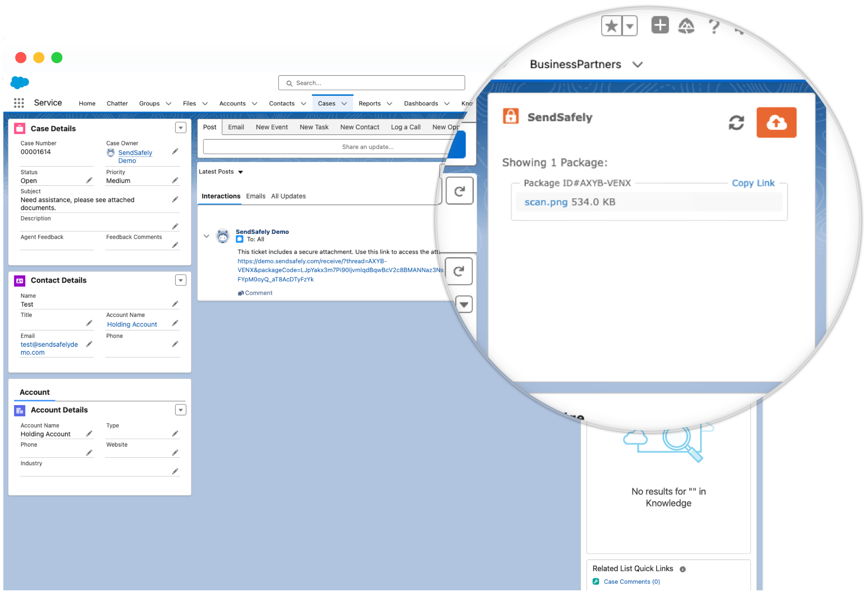Edit the contact Title pencil

[x=89, y=324]
